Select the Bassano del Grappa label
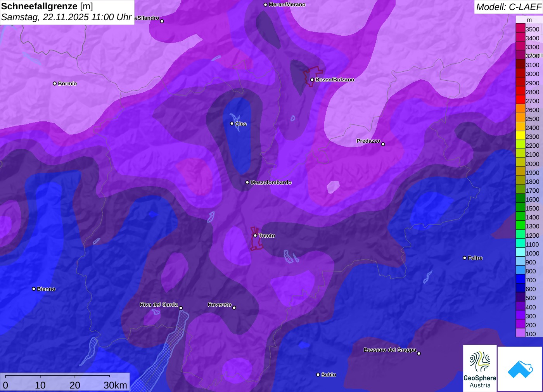543x392 pixels. click(390, 350)
